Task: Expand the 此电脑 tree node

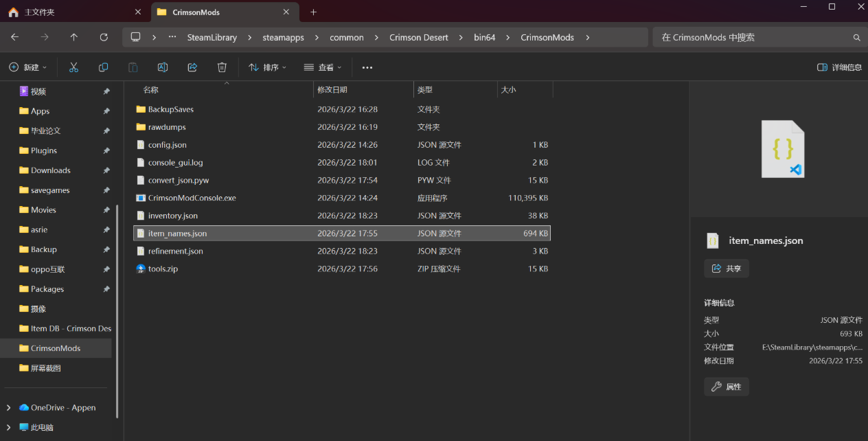Action: [8, 427]
